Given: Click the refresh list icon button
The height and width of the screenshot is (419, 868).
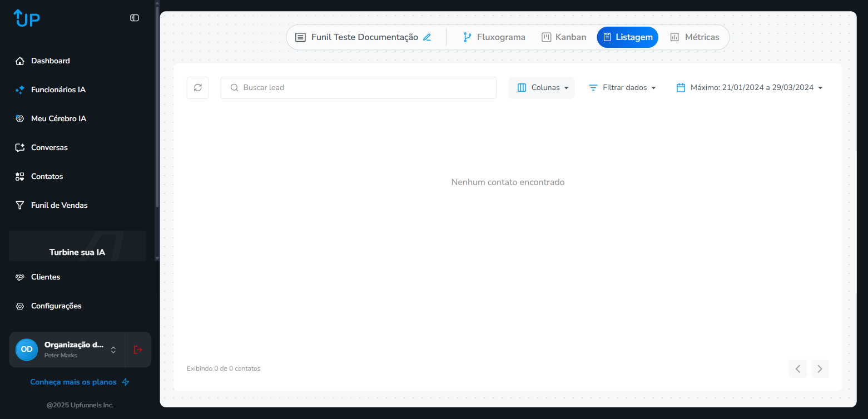Looking at the screenshot, I should click(x=197, y=88).
